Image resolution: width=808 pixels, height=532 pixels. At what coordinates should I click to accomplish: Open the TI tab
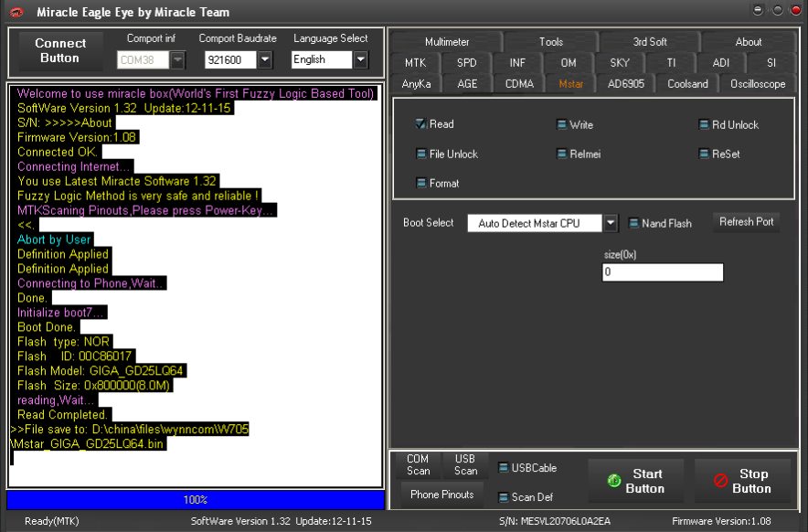pos(671,63)
